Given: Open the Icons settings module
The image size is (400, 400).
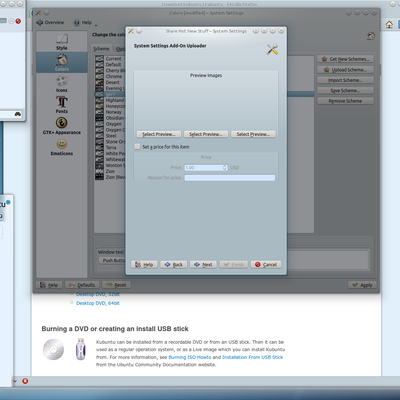Looking at the screenshot, I should click(x=62, y=84).
